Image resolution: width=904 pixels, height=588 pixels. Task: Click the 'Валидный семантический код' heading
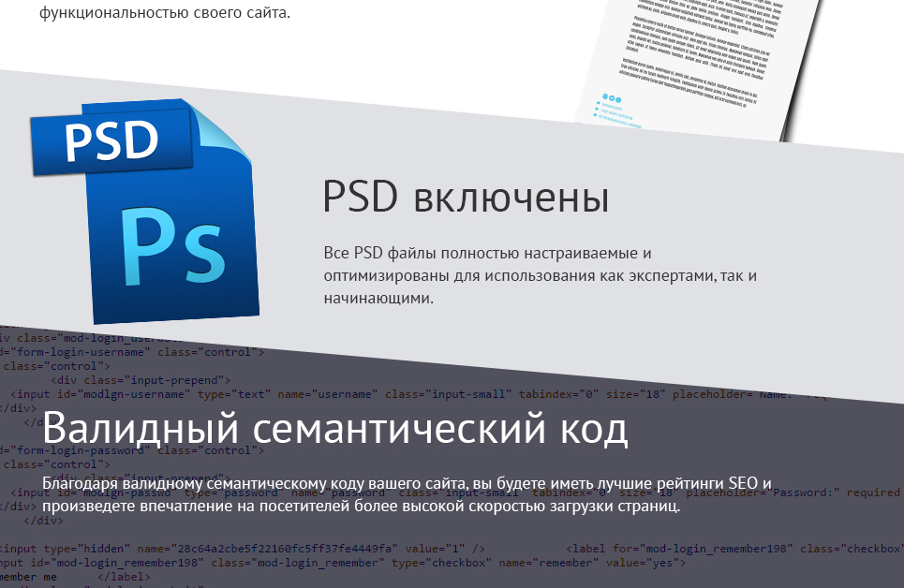pos(335,428)
